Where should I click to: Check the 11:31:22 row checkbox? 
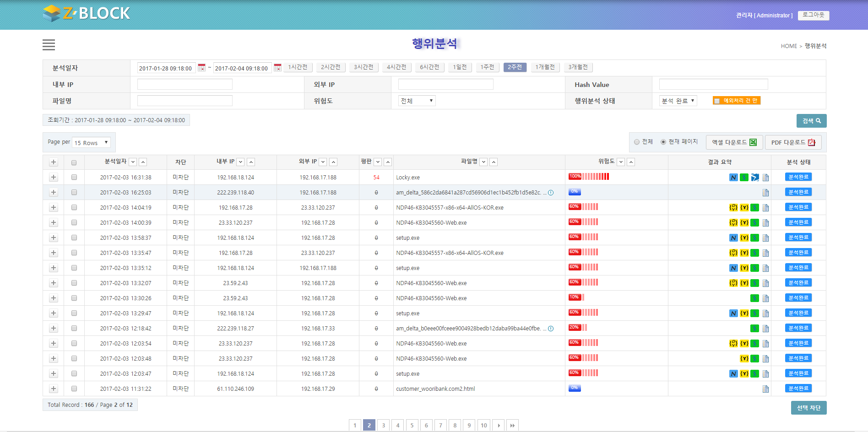tap(74, 389)
